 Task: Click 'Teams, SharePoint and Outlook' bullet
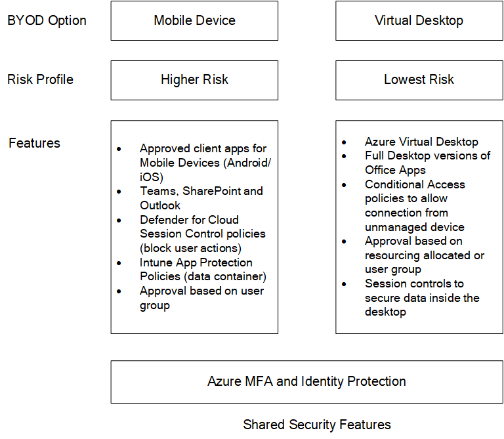[x=201, y=198]
